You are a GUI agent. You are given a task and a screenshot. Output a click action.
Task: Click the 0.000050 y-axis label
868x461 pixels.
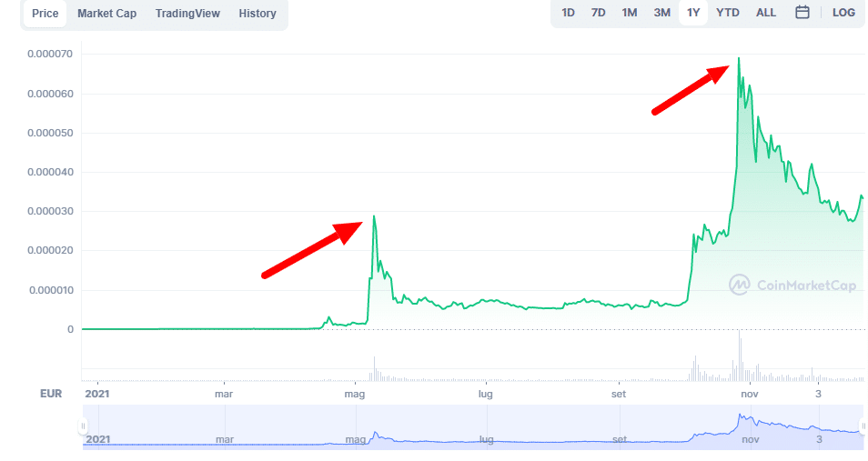point(50,133)
